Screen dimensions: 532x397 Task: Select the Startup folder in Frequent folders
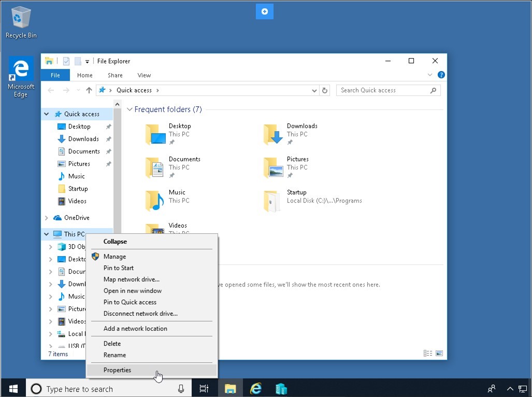point(312,201)
